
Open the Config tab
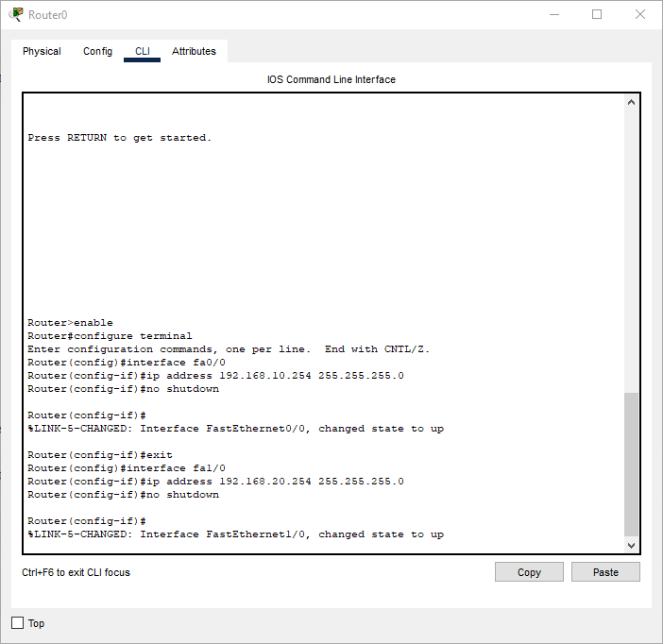pos(97,51)
